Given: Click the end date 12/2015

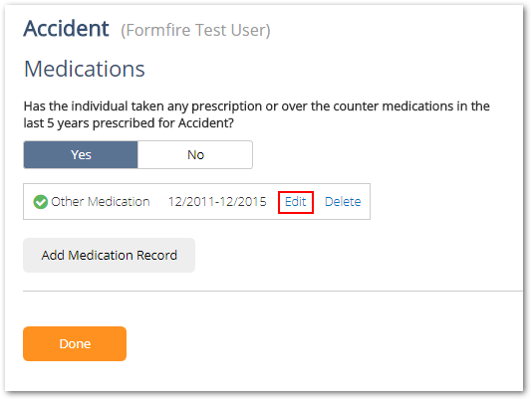Looking at the screenshot, I should (243, 202).
